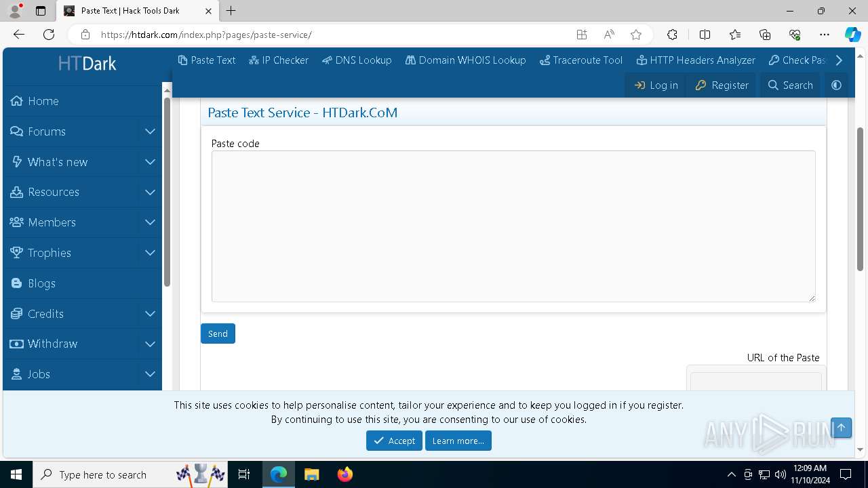Click Learn more about cookies
This screenshot has width=868, height=488.
458,441
